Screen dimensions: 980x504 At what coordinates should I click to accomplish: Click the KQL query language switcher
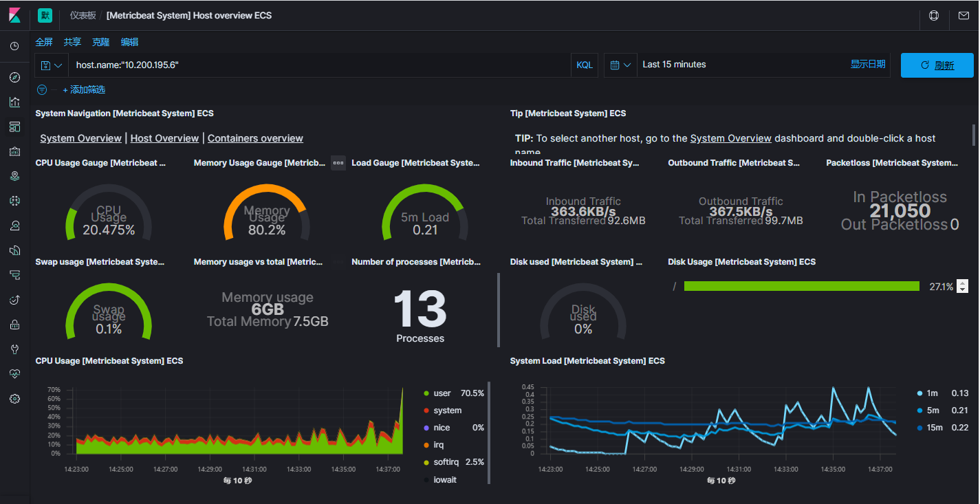585,65
